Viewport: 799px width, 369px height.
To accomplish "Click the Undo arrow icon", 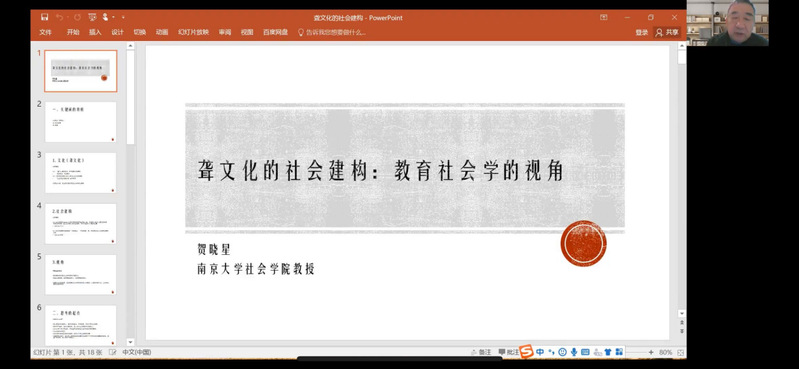I will click(60, 17).
